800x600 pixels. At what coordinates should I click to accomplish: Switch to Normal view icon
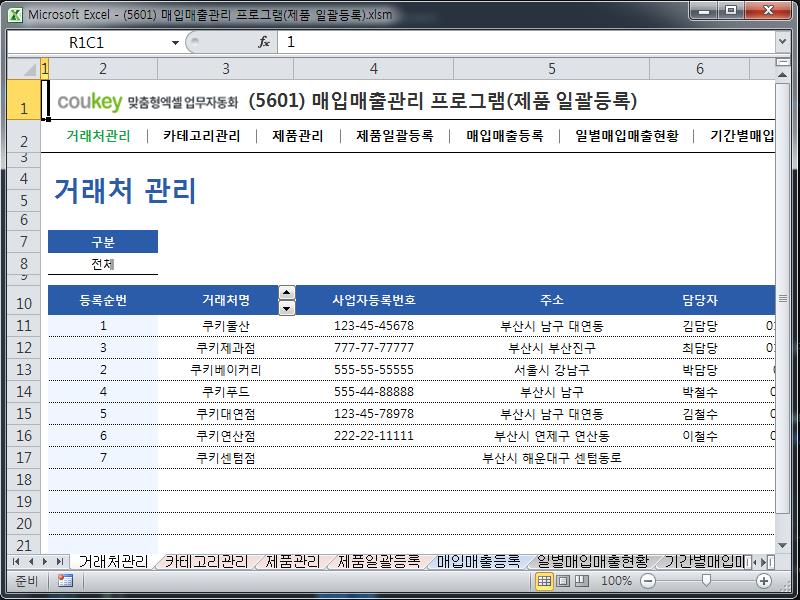tap(544, 581)
